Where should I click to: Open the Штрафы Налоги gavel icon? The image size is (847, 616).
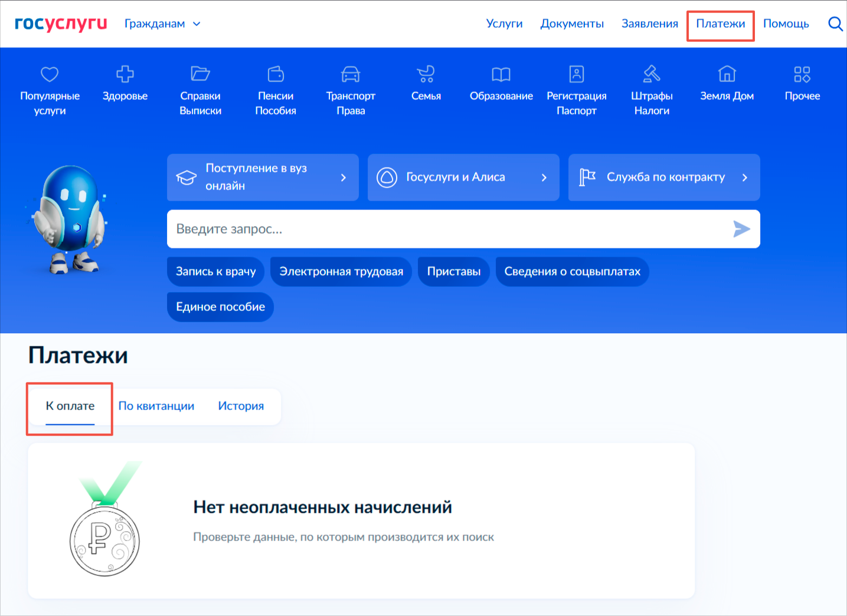click(652, 74)
